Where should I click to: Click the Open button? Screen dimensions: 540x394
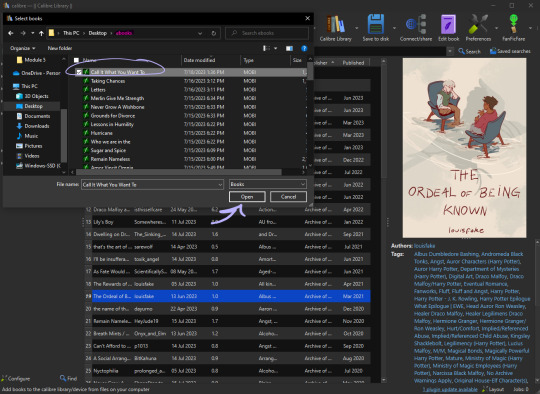coord(247,197)
